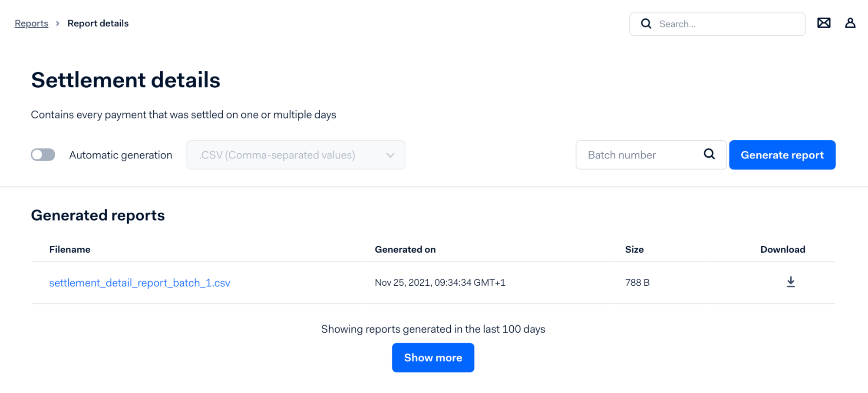Open the settlement_detail_report_batch_1.csv link
The image size is (868, 393).
coord(139,283)
